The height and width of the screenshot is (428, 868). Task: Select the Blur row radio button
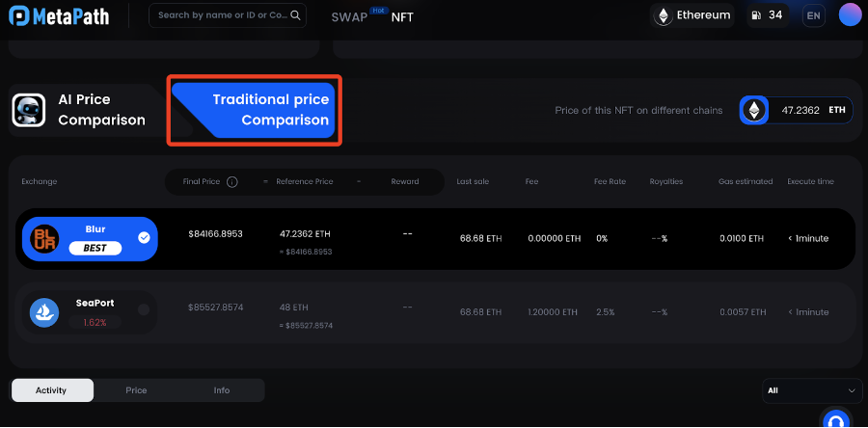(x=144, y=237)
